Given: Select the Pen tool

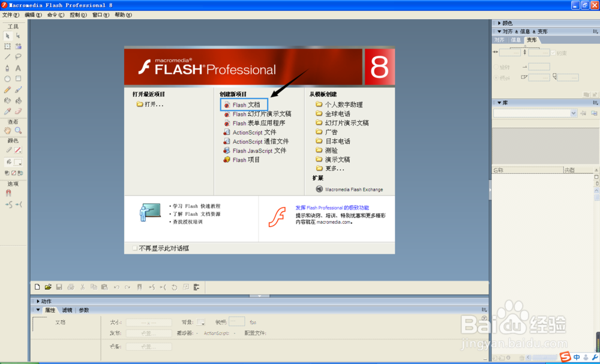Looking at the screenshot, I should [x=8, y=68].
